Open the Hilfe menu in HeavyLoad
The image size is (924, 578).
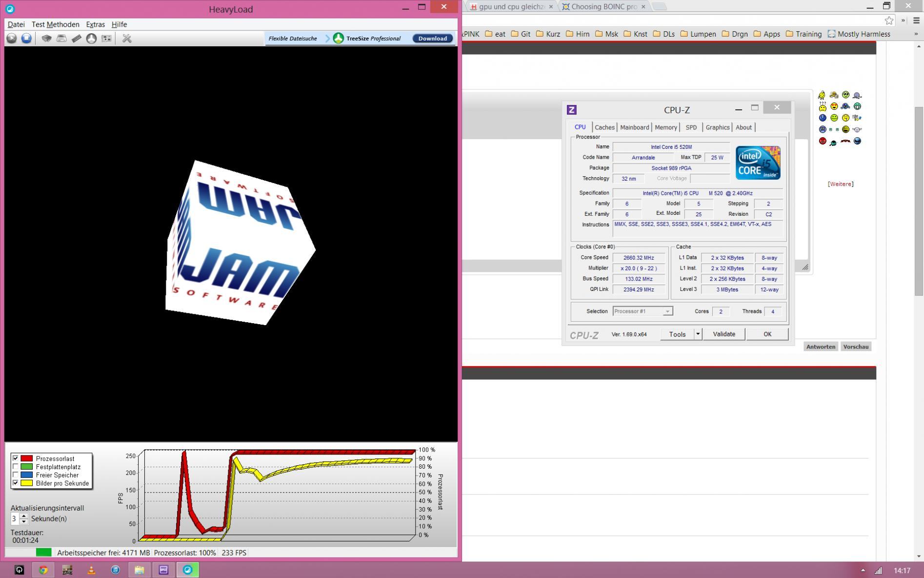pos(119,24)
